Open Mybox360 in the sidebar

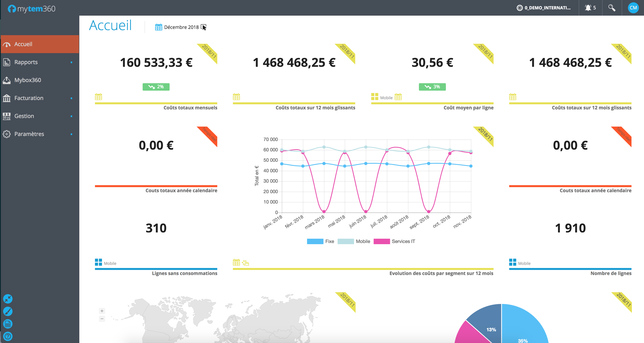click(40, 80)
